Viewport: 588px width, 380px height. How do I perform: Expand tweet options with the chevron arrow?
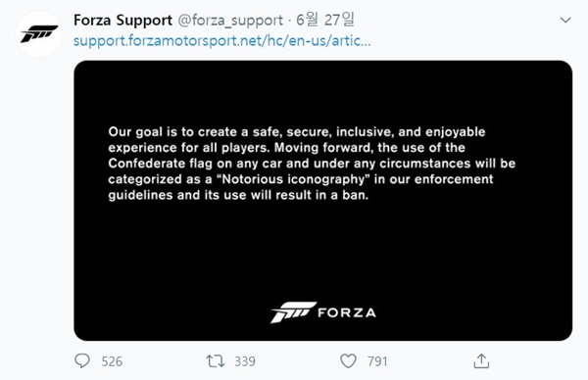tap(565, 20)
